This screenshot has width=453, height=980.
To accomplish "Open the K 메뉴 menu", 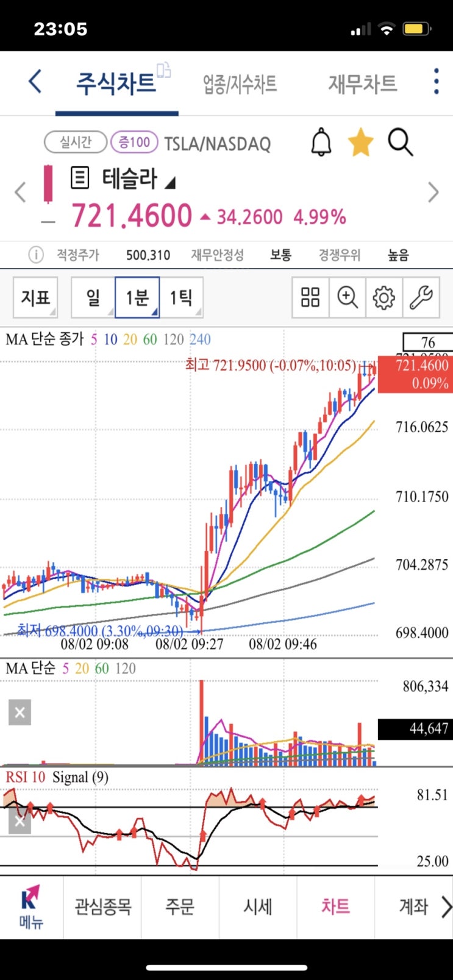I will 31,907.
